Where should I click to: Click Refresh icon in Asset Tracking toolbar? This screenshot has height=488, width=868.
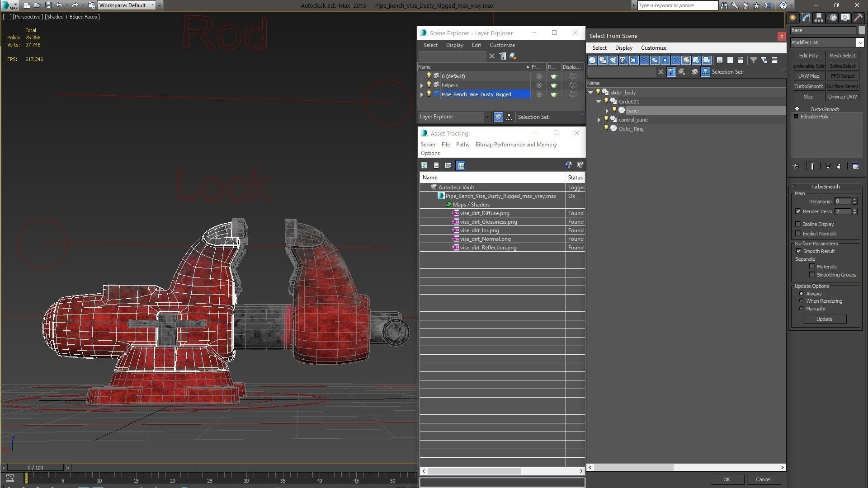pyautogui.click(x=424, y=165)
